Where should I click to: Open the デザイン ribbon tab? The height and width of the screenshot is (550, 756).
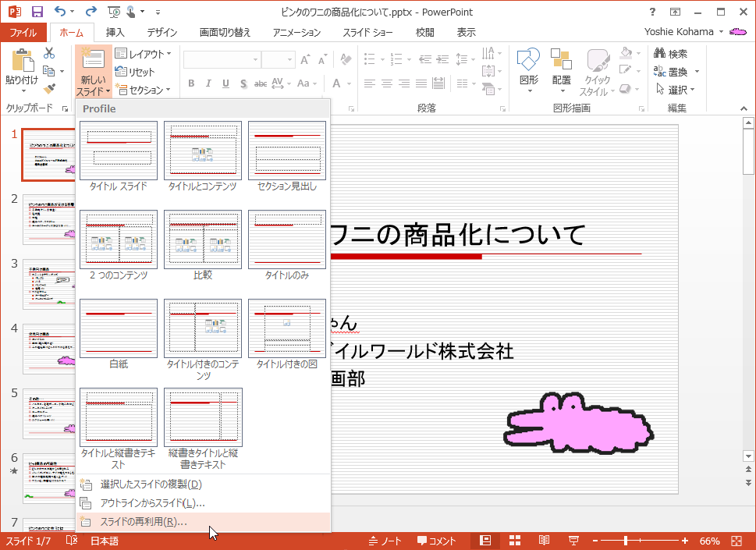[161, 32]
